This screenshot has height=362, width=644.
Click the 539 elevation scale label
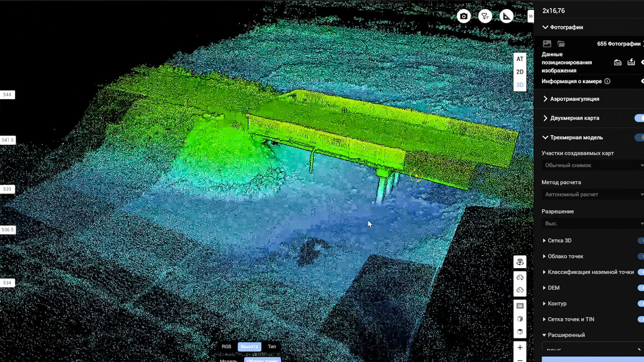point(7,189)
